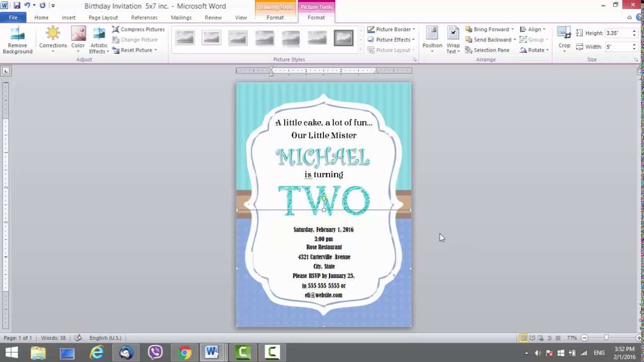This screenshot has width=644, height=362.
Task: Click the Color adjustment icon
Action: [x=77, y=33]
